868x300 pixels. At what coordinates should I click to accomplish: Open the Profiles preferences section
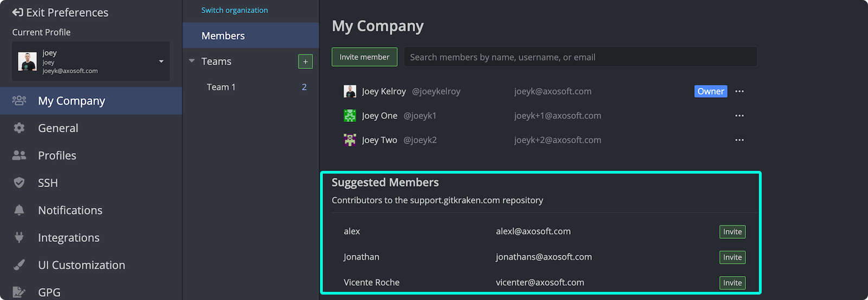(57, 156)
